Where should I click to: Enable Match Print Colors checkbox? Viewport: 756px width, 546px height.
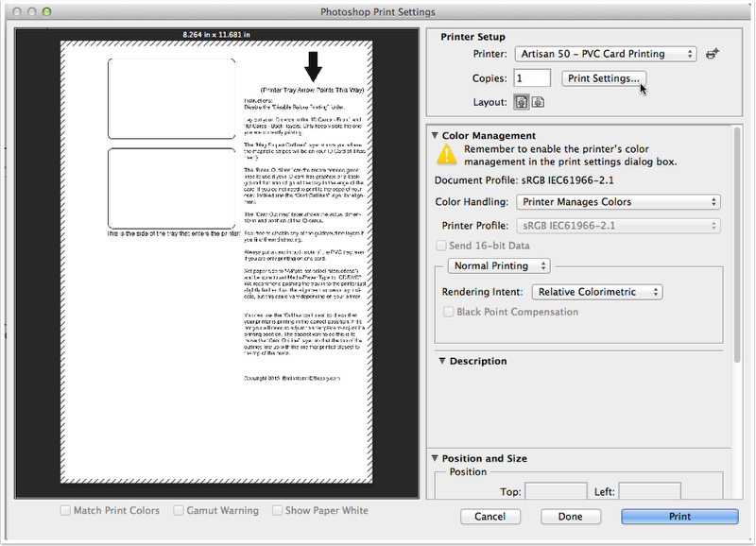tap(65, 510)
